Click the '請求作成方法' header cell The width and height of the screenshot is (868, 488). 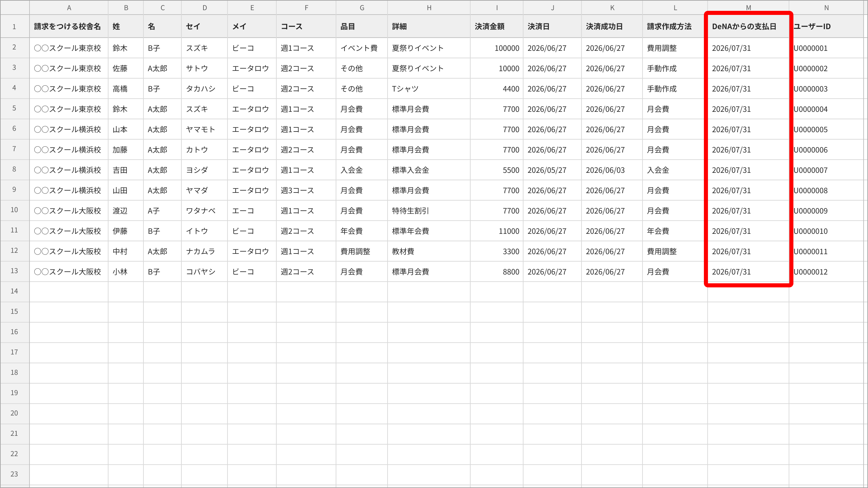pos(675,26)
